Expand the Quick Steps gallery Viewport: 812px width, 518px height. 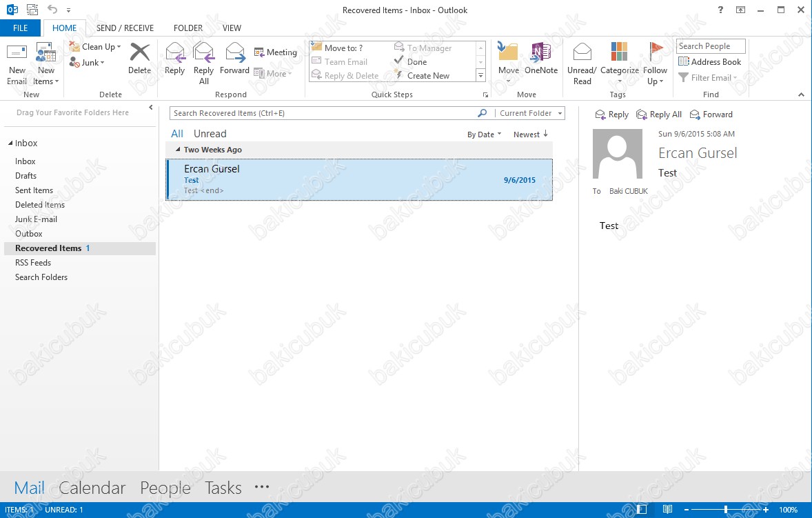pyautogui.click(x=480, y=76)
